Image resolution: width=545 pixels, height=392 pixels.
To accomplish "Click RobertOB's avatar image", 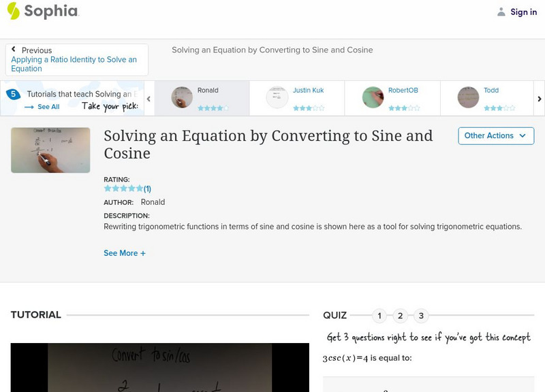I will [x=372, y=95].
